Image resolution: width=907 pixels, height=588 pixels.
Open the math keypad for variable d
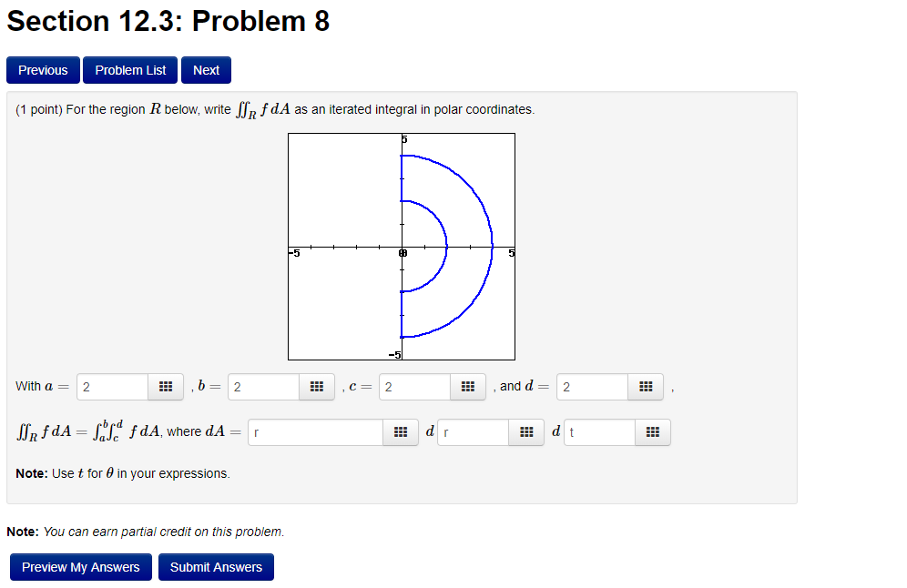click(x=646, y=386)
